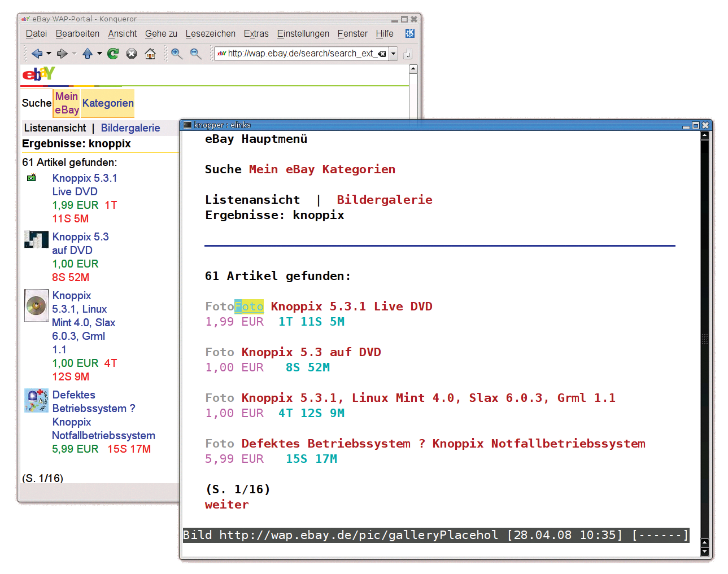Follow the weiter link in elinks

tap(226, 505)
